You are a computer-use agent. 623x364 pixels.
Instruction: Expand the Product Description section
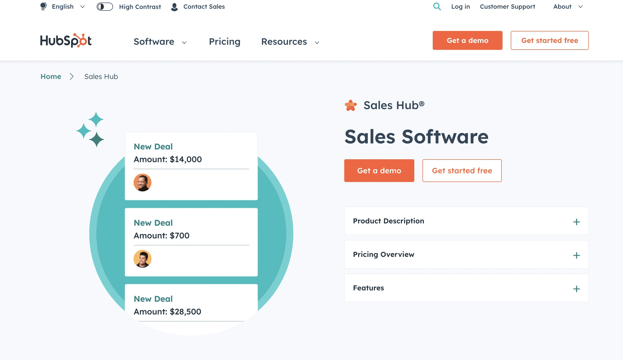(x=466, y=221)
